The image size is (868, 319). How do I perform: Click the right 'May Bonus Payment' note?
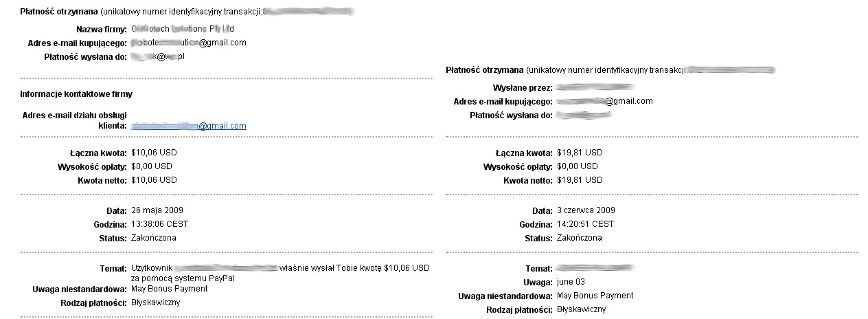(x=595, y=296)
